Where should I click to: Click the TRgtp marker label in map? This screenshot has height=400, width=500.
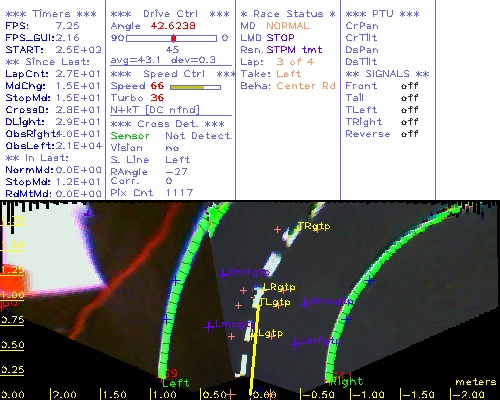point(314,226)
